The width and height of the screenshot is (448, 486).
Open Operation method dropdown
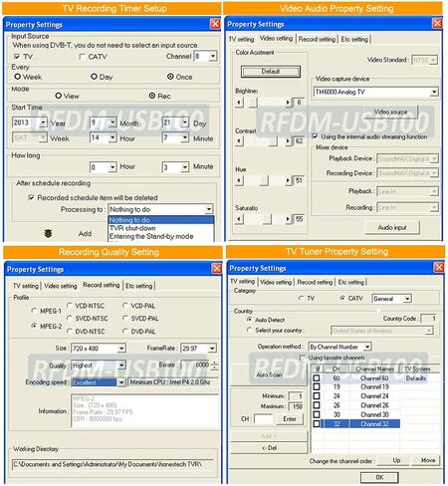point(367,347)
